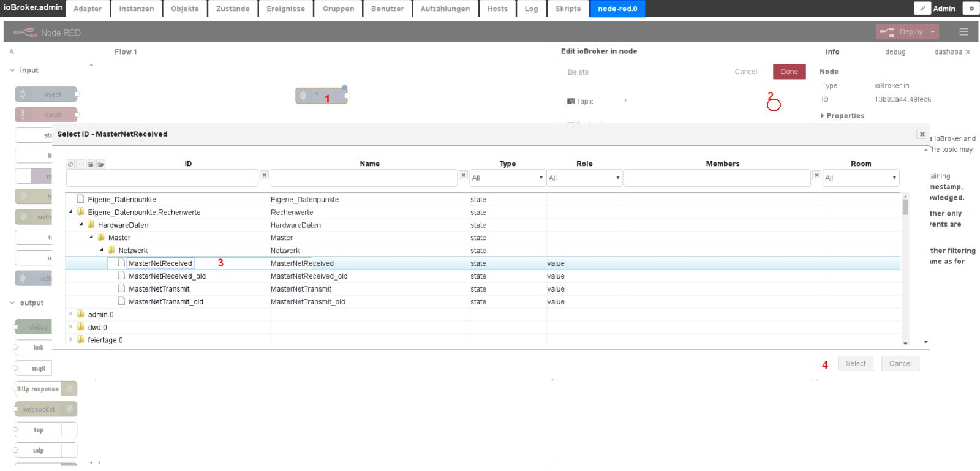Close the Select ID dialog with X

922,134
